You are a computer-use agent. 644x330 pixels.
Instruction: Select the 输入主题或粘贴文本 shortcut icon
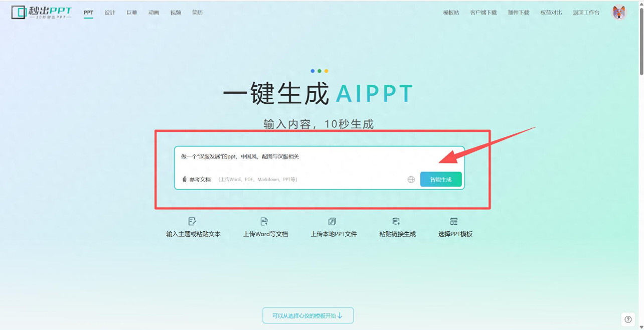(192, 221)
